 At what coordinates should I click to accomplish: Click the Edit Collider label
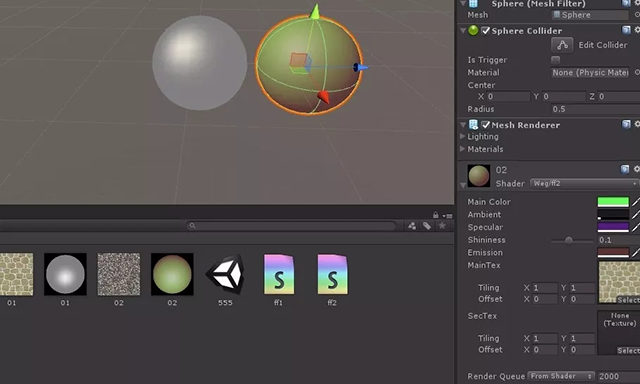pyautogui.click(x=602, y=45)
